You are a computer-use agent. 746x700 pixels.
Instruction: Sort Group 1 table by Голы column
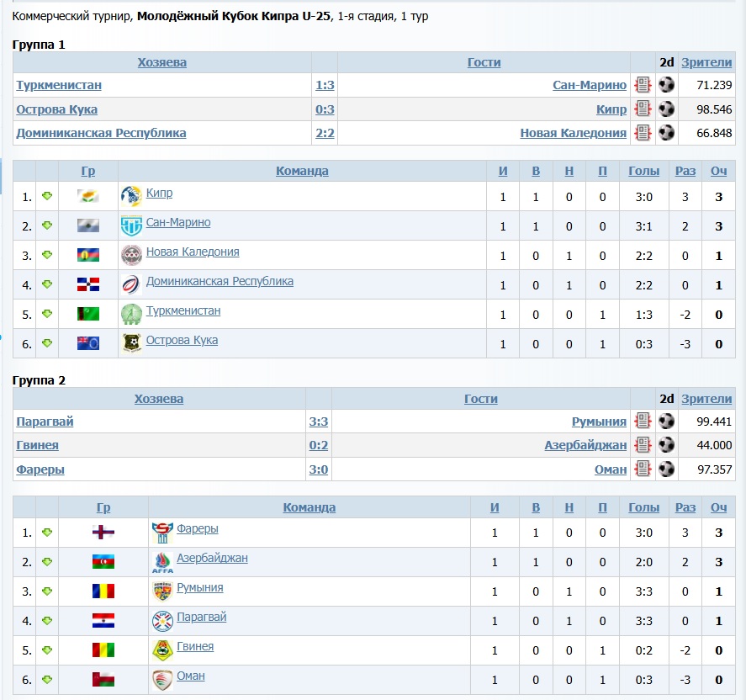pos(644,171)
